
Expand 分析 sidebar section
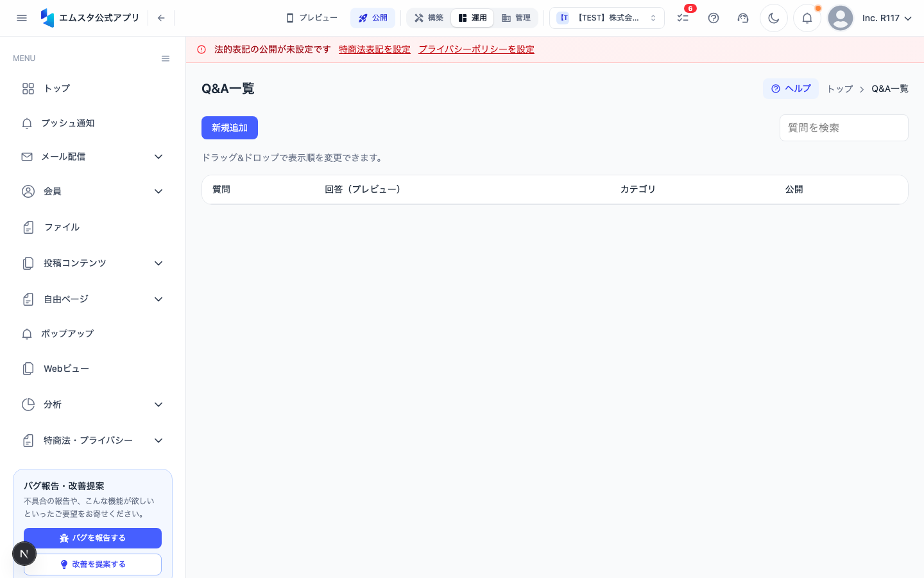[92, 405]
